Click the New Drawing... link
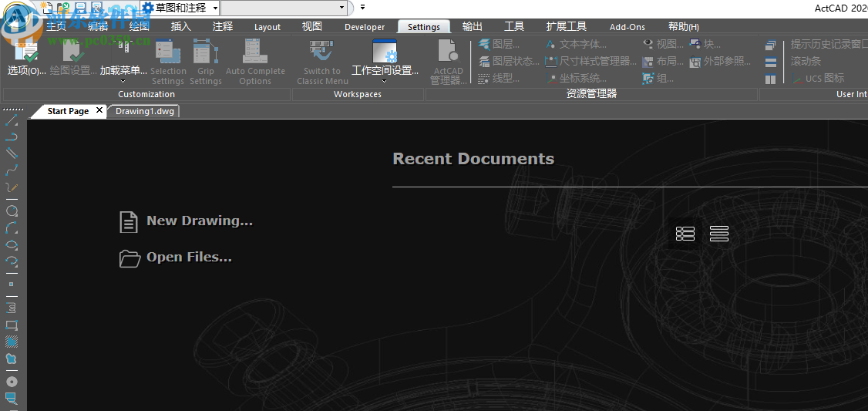This screenshot has height=411, width=868. point(199,221)
